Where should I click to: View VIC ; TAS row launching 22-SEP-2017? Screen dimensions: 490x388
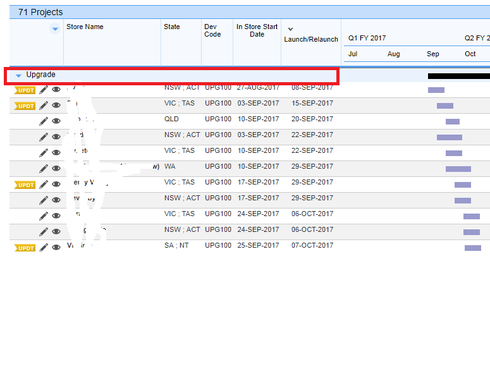point(56,152)
